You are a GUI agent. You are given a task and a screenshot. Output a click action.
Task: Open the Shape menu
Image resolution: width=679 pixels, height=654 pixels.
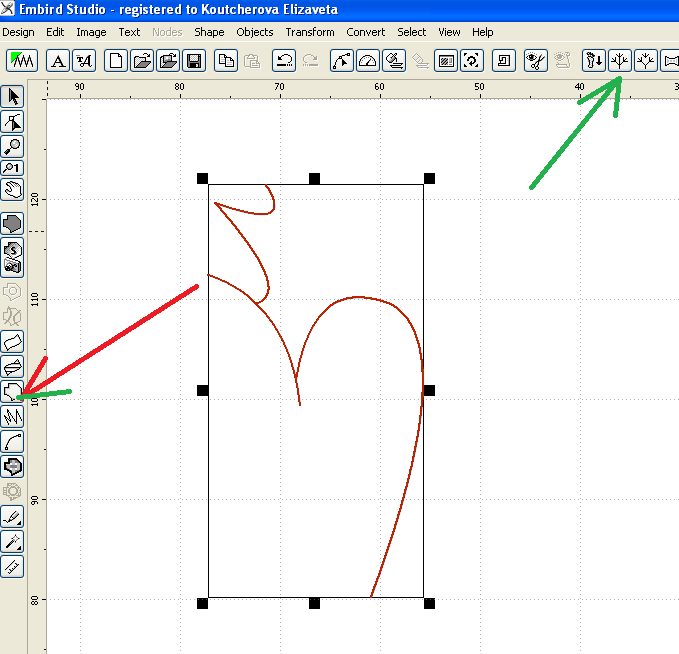(209, 32)
